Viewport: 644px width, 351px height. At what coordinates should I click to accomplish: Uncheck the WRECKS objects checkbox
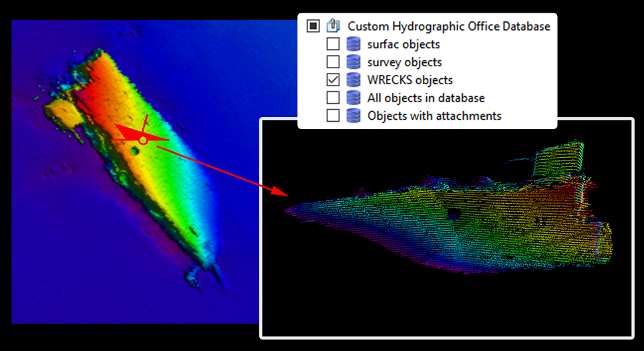[x=333, y=80]
